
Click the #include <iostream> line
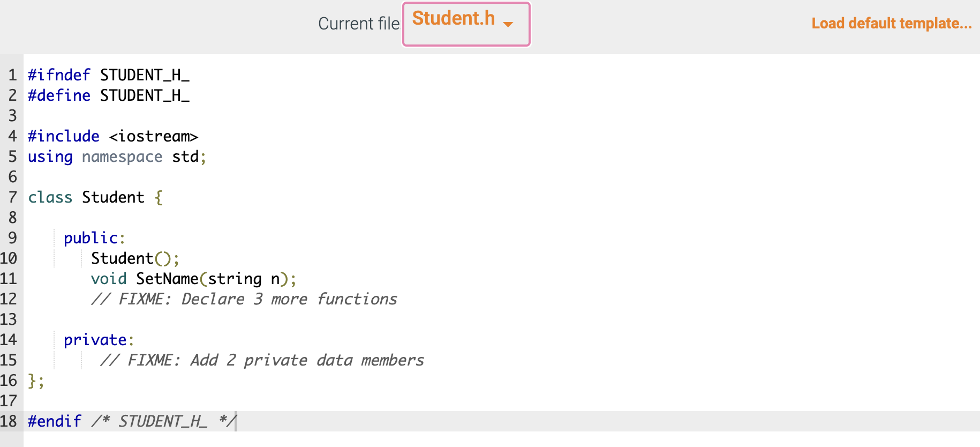pyautogui.click(x=113, y=136)
